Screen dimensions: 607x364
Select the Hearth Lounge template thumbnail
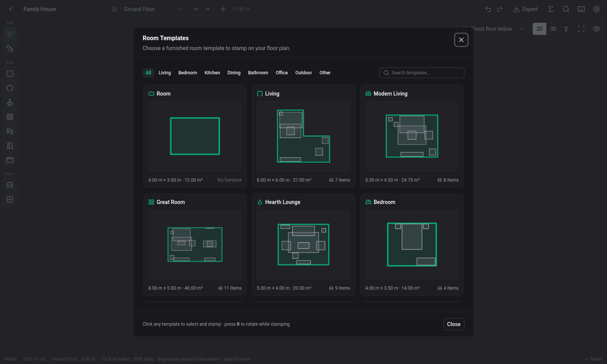303,245
